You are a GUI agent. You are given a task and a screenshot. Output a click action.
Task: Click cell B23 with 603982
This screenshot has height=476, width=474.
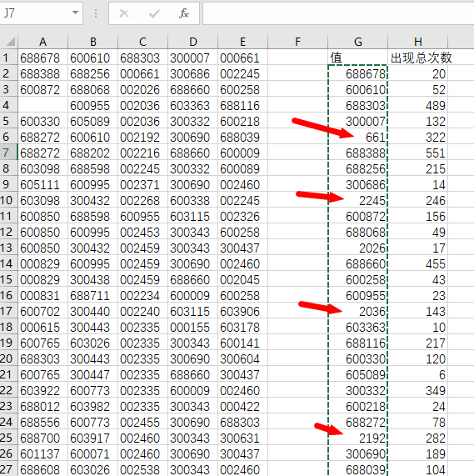pyautogui.click(x=93, y=406)
